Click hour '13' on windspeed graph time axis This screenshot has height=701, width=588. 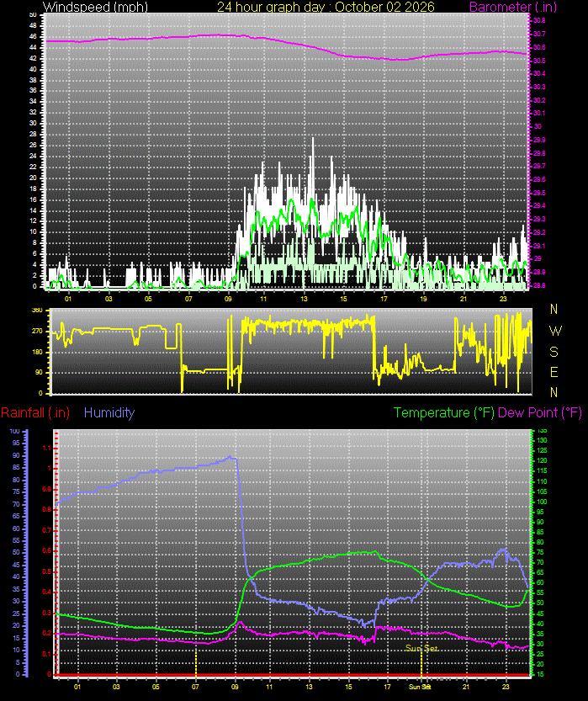click(304, 299)
